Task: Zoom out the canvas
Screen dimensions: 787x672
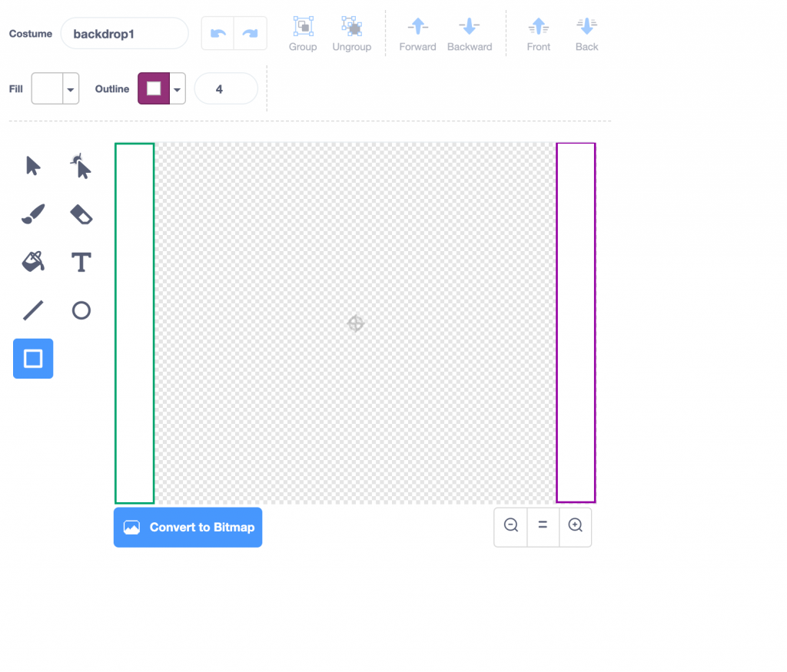Action: [510, 525]
